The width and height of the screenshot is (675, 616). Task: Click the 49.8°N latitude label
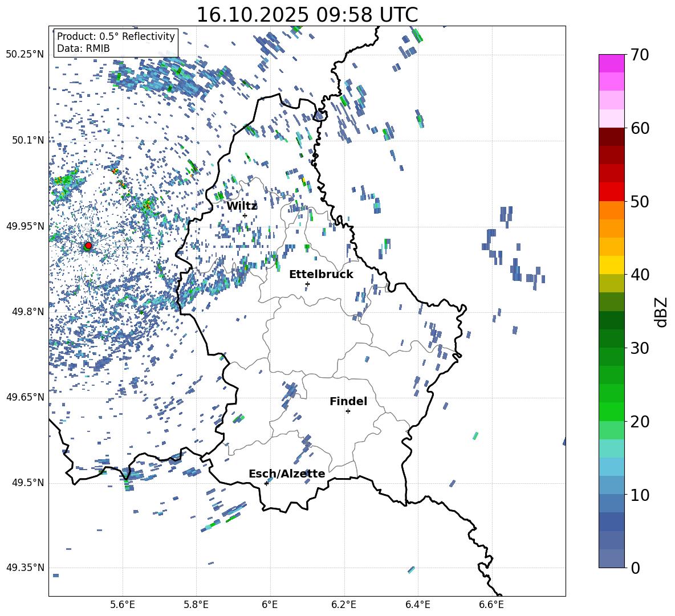[x=27, y=312]
